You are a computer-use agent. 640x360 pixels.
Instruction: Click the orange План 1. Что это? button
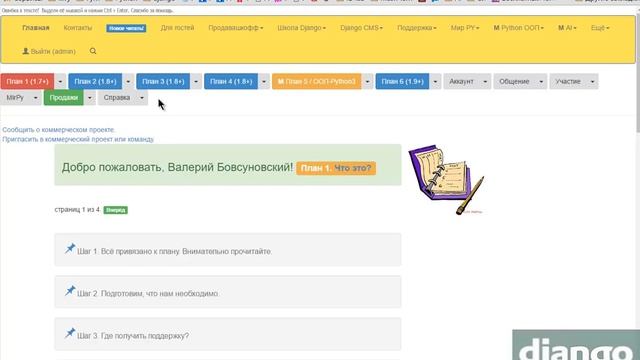click(336, 168)
